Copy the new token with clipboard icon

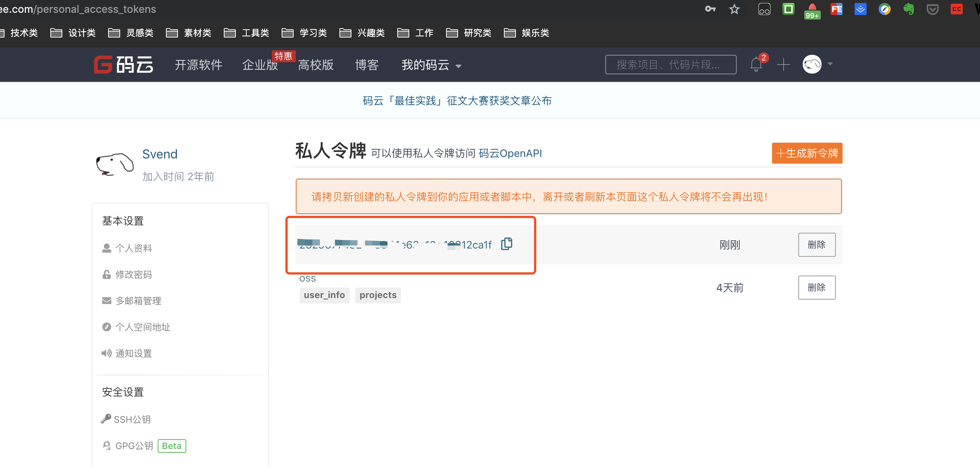[x=507, y=243]
